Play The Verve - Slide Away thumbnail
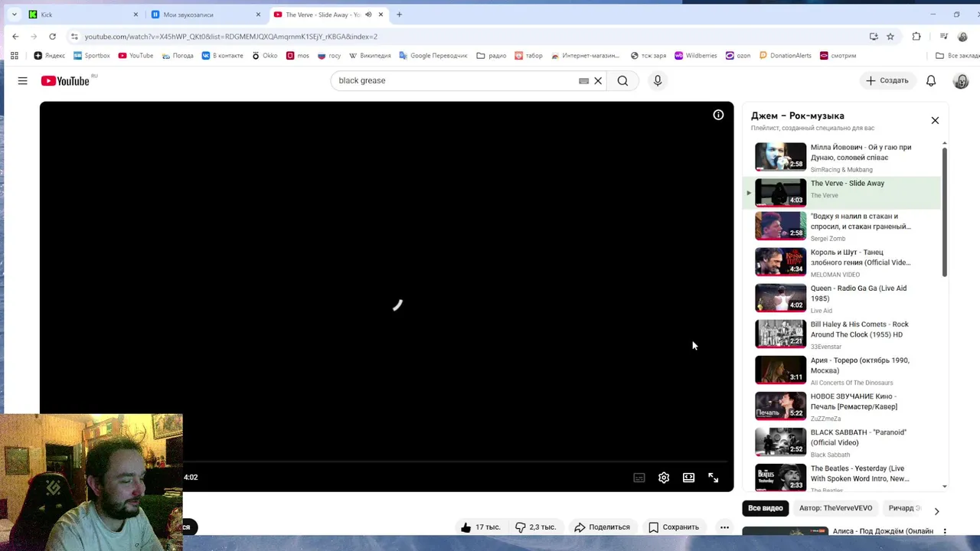The width and height of the screenshot is (980, 551). 780,192
